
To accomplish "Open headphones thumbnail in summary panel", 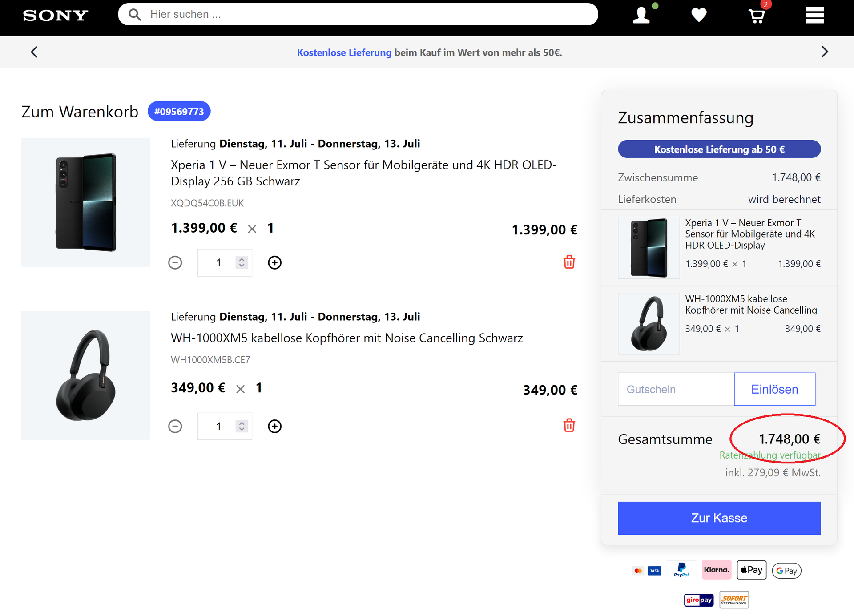I will click(649, 323).
